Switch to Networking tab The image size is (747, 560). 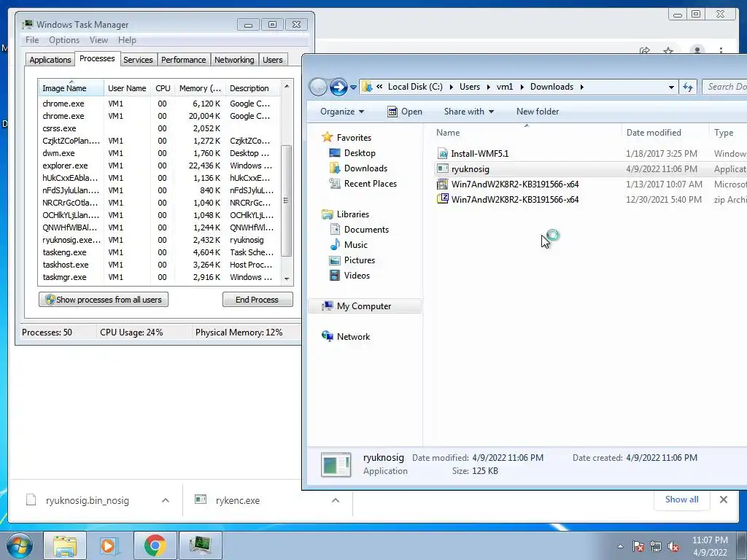point(234,60)
